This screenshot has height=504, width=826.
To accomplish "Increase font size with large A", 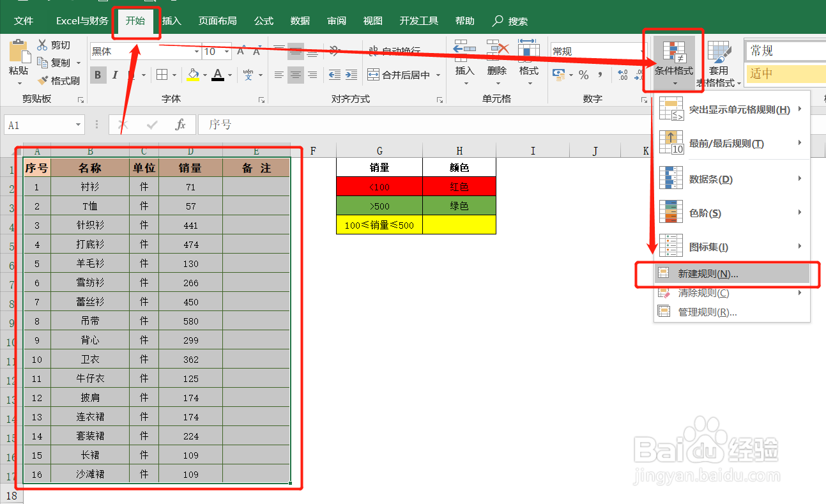I will point(241,51).
